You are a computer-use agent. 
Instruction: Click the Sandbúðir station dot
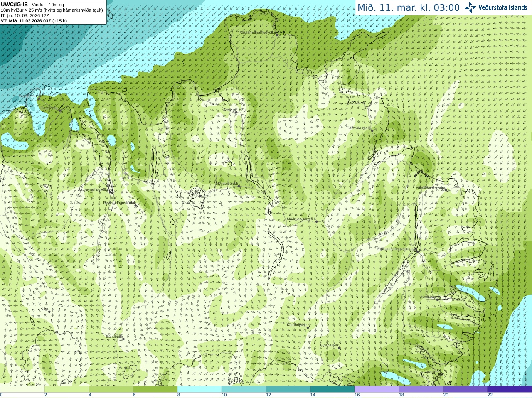coord(123,339)
